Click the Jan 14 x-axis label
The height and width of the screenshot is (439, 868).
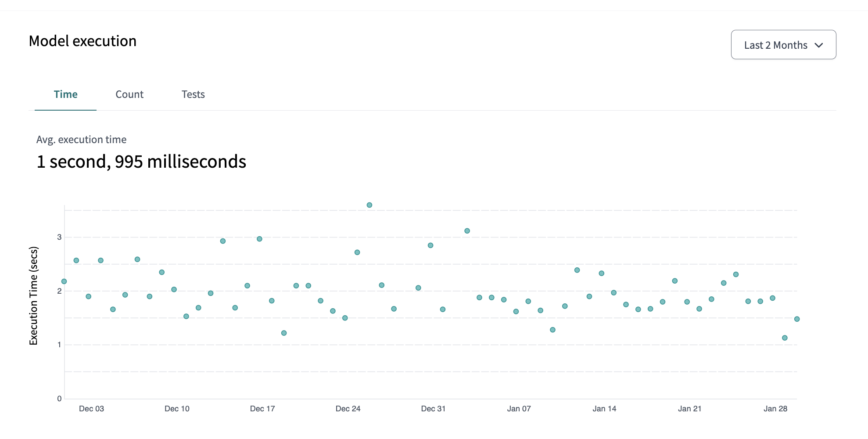pos(604,409)
